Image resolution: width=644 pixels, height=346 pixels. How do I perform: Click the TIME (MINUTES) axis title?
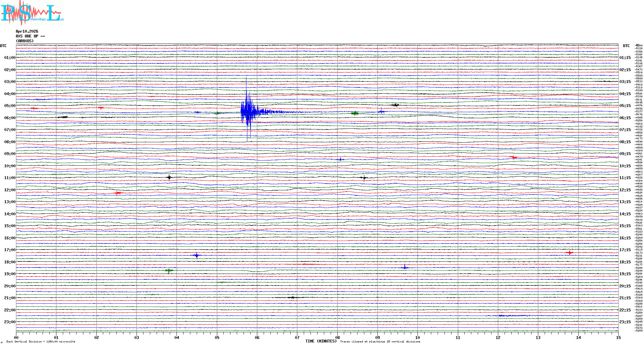coord(321,341)
